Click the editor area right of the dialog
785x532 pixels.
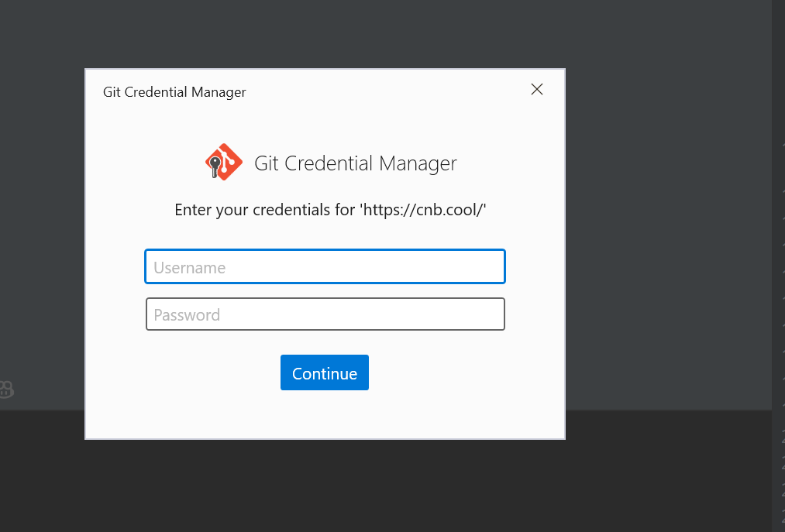click(666, 232)
